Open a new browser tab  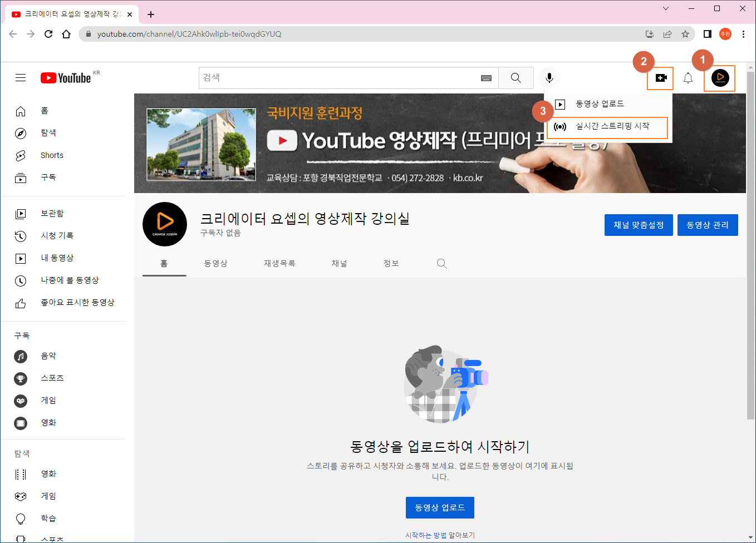(x=151, y=14)
